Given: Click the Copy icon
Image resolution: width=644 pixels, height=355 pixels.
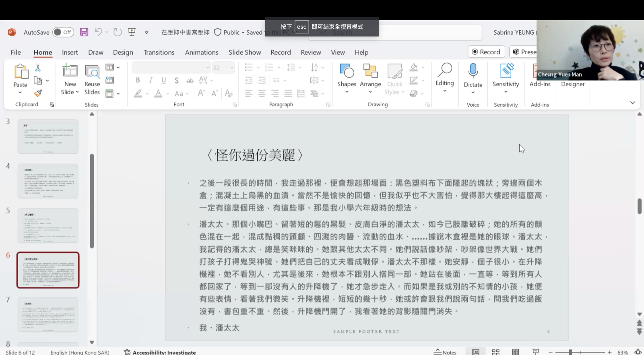Looking at the screenshot, I should pos(38,80).
